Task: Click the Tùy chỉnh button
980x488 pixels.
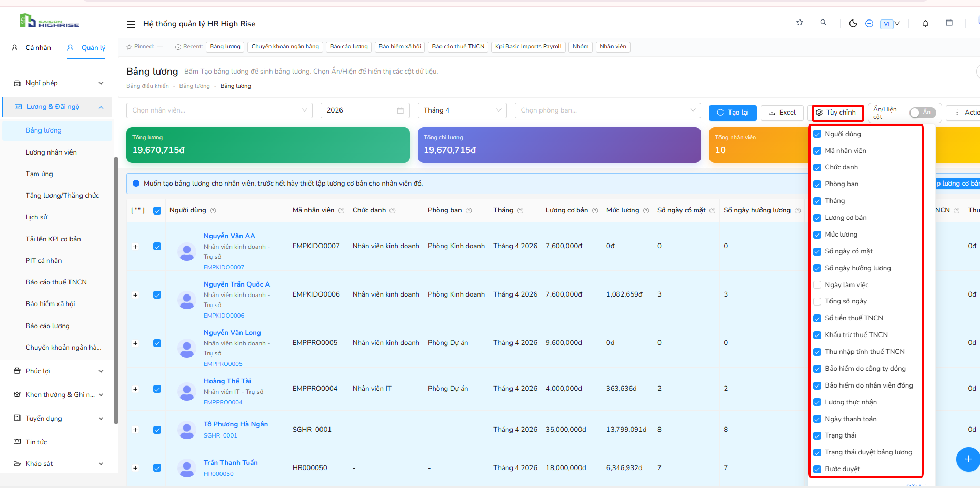Action: [x=836, y=113]
